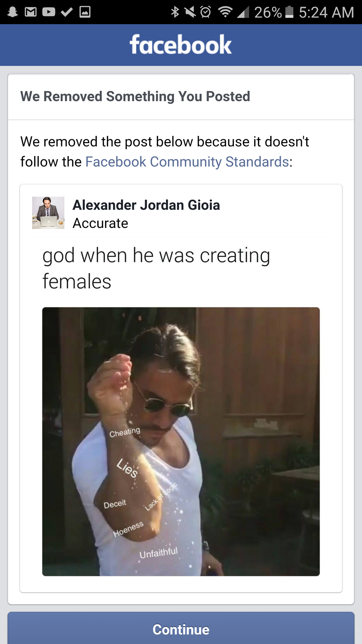Open the Facebook Community Standards link
The height and width of the screenshot is (644, 362).
point(187,162)
